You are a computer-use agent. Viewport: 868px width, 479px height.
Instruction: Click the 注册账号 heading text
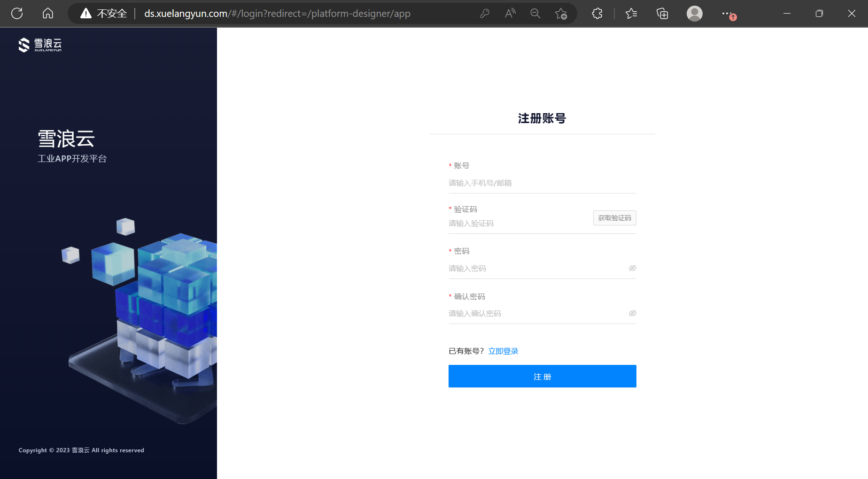point(542,118)
